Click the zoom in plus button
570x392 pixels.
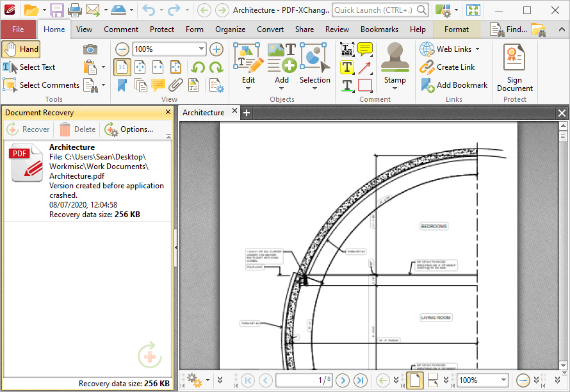point(216,49)
